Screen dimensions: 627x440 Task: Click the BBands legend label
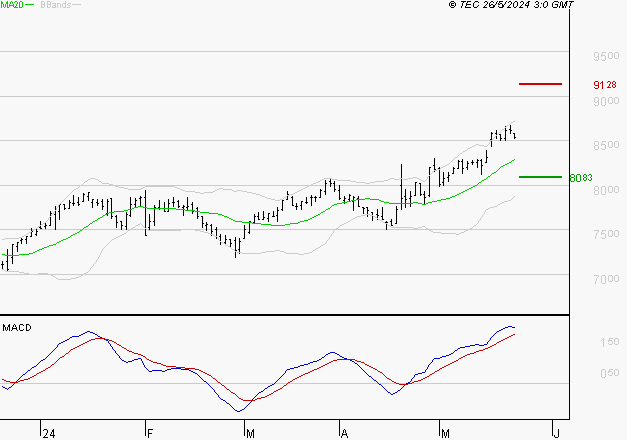coord(56,5)
